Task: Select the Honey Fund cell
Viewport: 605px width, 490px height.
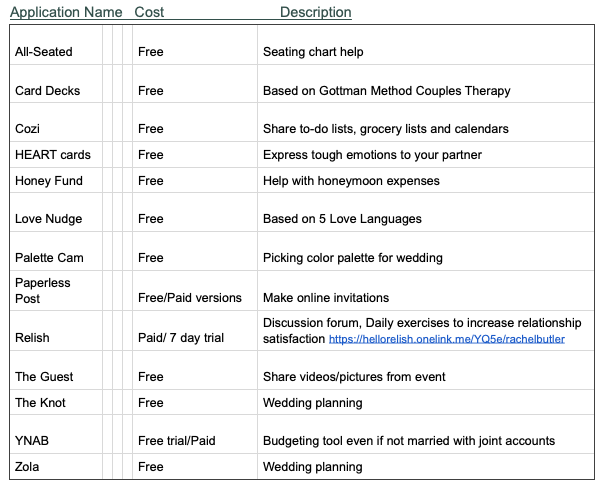Action: click(56, 180)
